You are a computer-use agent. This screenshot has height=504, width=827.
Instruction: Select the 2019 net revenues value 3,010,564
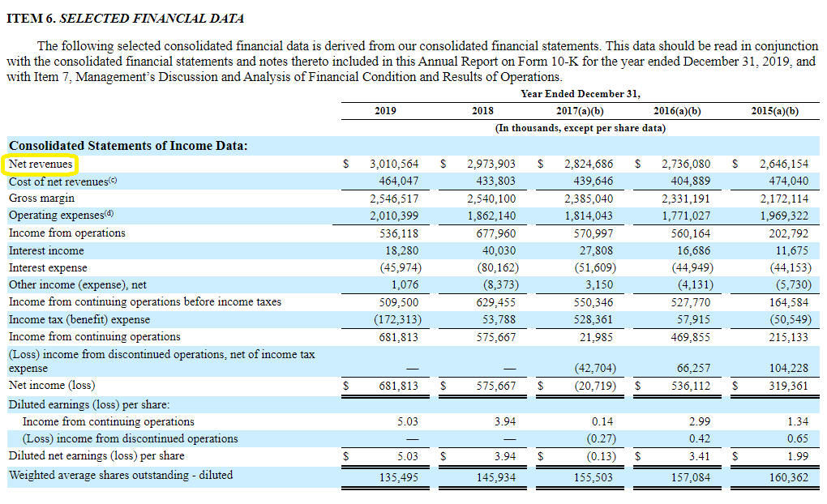click(394, 164)
